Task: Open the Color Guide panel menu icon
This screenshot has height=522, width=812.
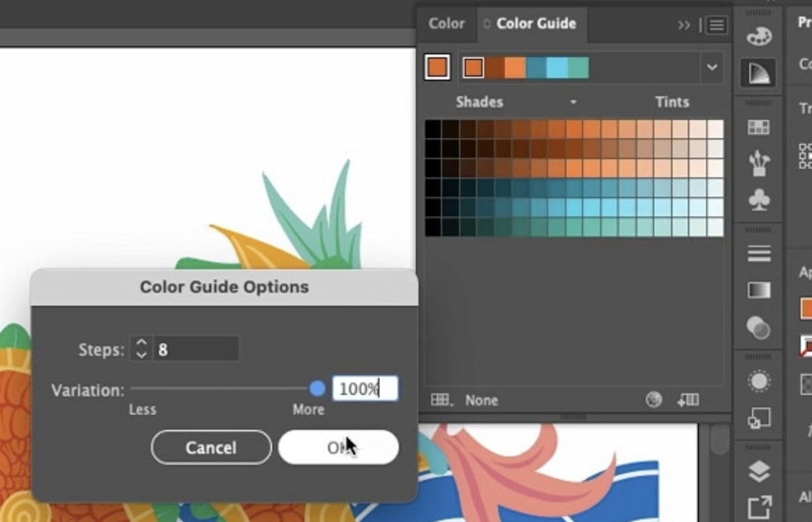Action: [x=716, y=25]
